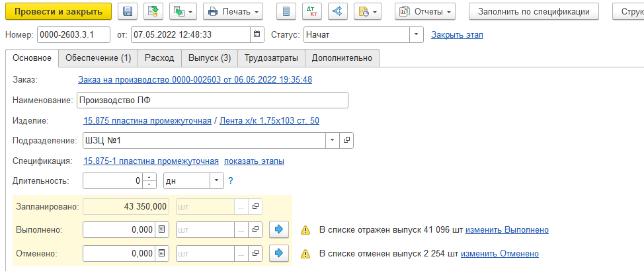Click the unit selection ellipsis in Отменено row
Screen dimensions: 644x271
[x=241, y=253]
